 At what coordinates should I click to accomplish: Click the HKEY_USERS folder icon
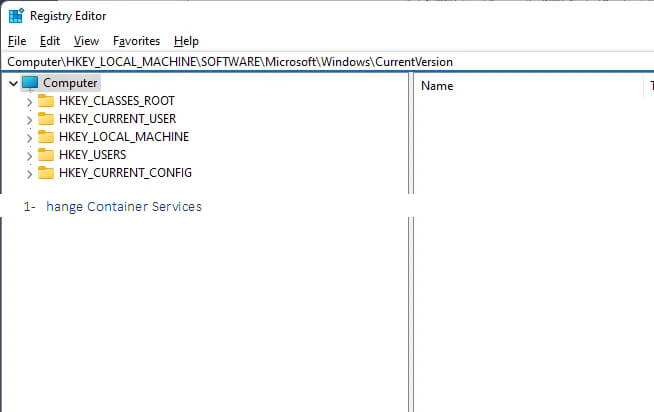[x=46, y=155]
